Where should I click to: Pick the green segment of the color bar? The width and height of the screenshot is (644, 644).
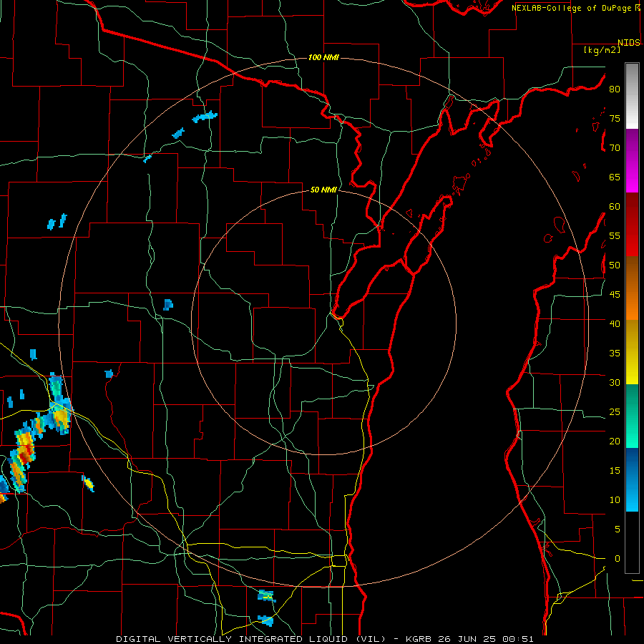632,416
